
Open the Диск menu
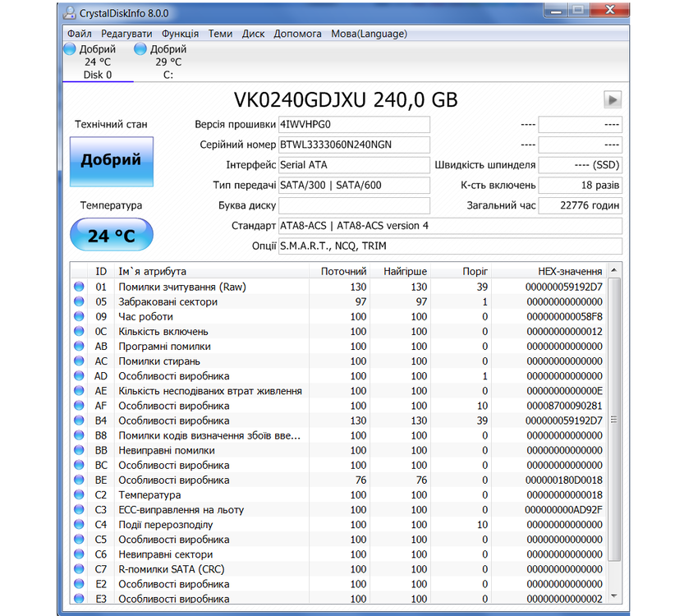tap(253, 34)
